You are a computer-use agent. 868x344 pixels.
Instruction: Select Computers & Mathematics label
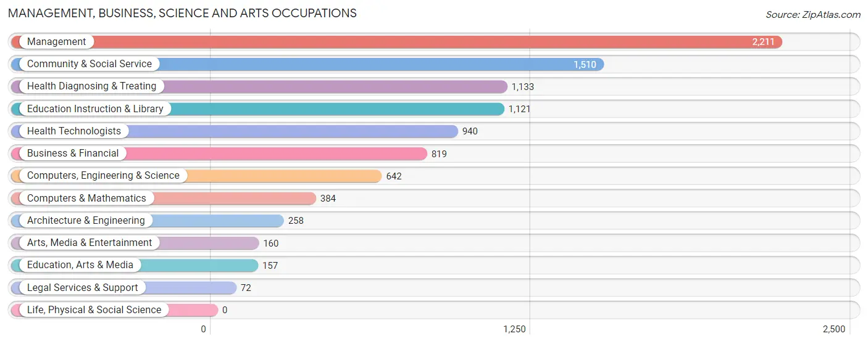point(86,199)
